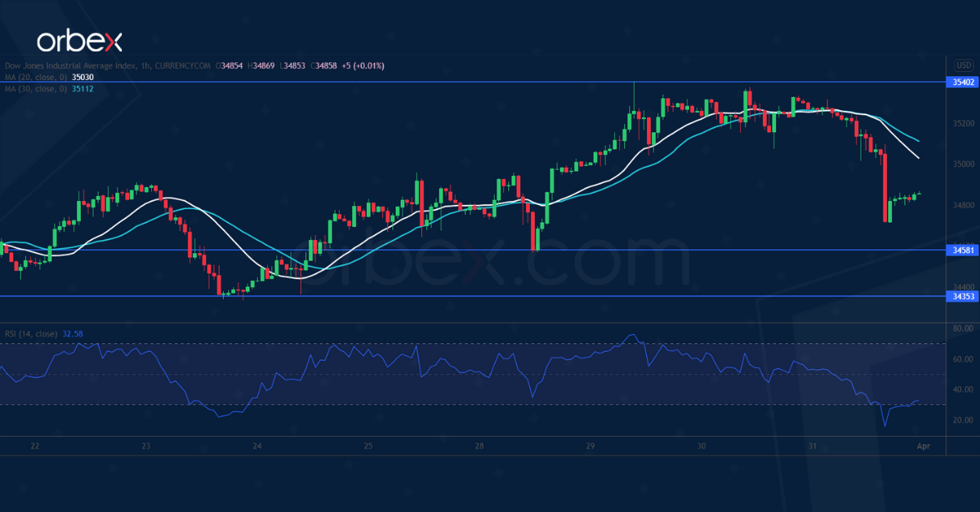Click the 80.00 RSI axis value

pos(962,328)
